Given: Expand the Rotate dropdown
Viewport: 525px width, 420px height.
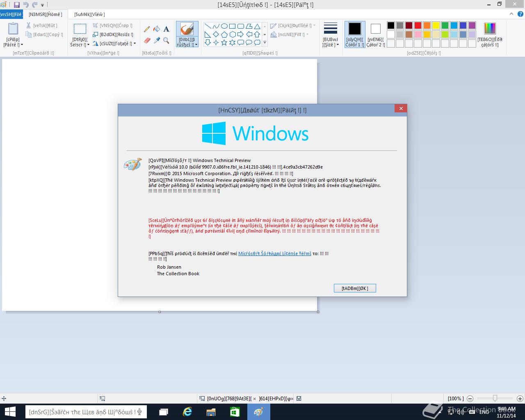Looking at the screenshot, I should [x=135, y=43].
